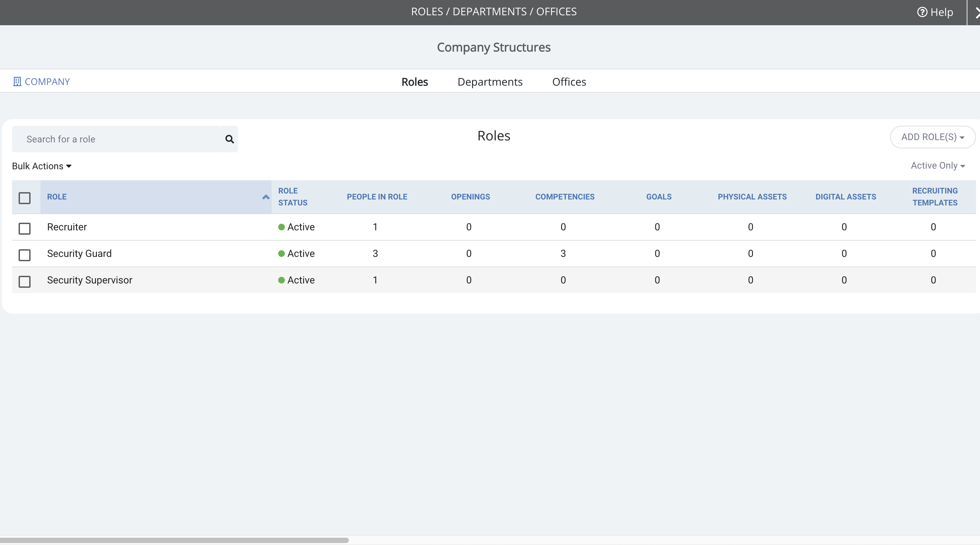Switch to the Offices tab
The width and height of the screenshot is (980, 545).
(569, 82)
